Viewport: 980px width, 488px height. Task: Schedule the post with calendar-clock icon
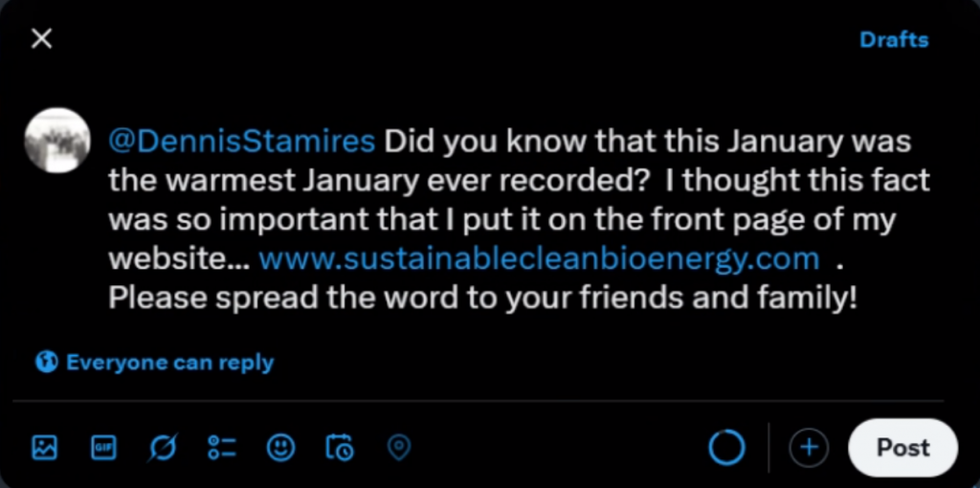(x=340, y=447)
